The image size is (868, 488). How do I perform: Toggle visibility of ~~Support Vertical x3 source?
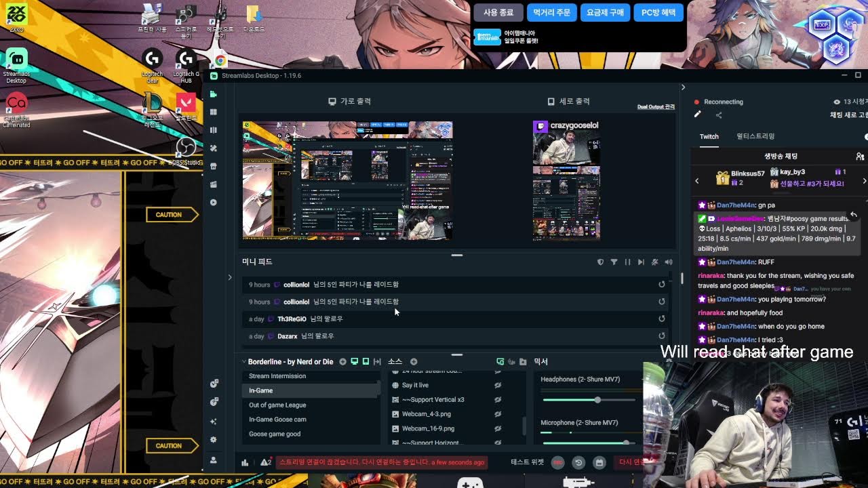pyautogui.click(x=498, y=400)
